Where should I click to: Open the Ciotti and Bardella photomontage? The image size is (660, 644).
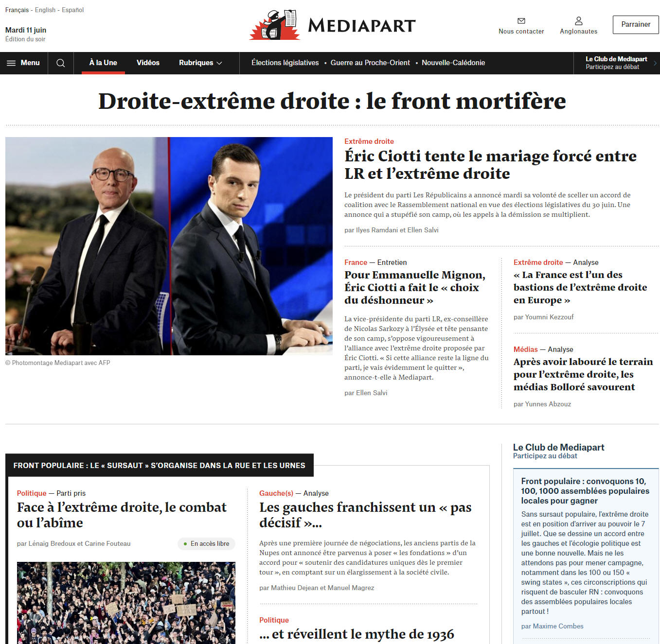point(169,246)
